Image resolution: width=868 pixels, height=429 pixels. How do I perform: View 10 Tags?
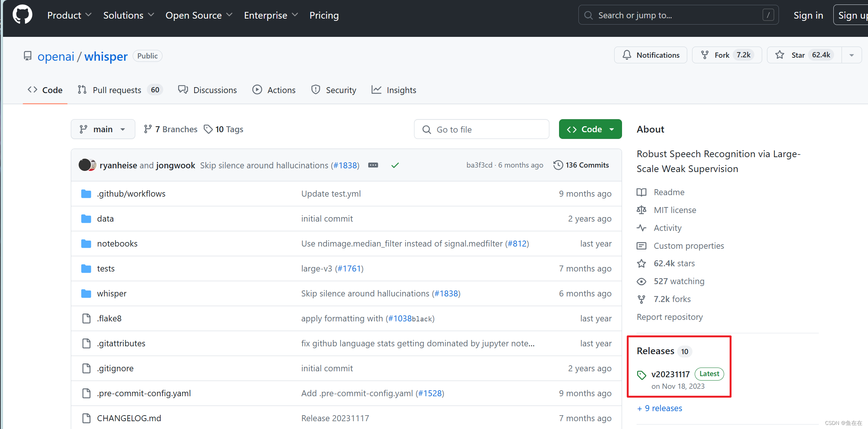pyautogui.click(x=224, y=129)
